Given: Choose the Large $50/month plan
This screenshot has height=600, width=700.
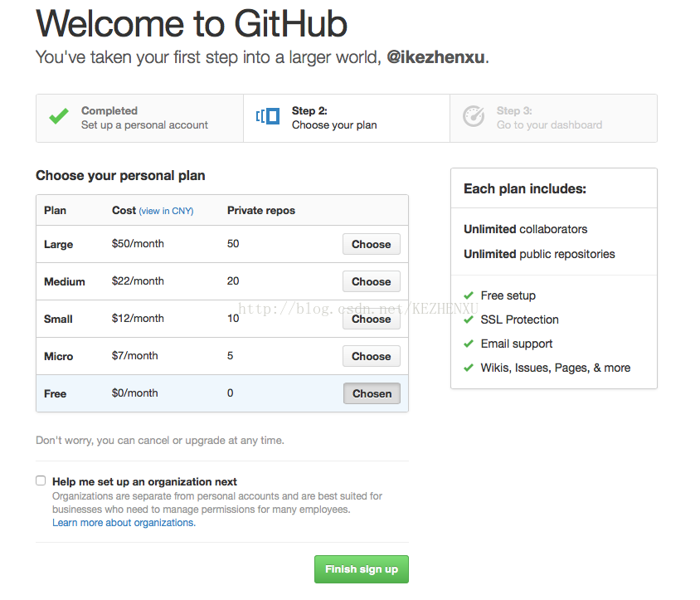Looking at the screenshot, I should 372,244.
